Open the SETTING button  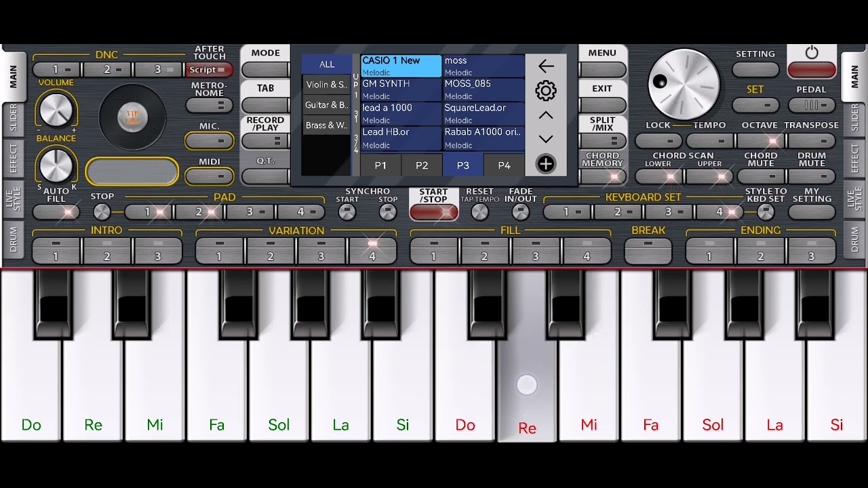point(755,69)
